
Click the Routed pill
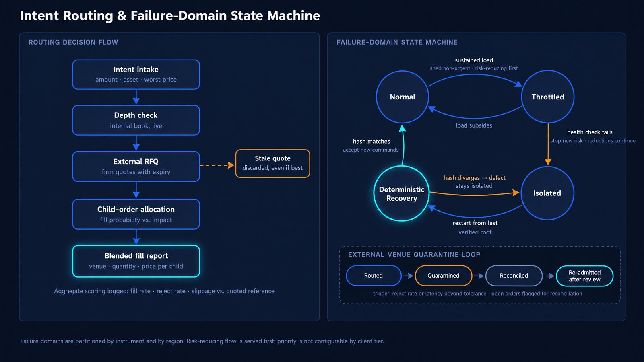pyautogui.click(x=374, y=276)
